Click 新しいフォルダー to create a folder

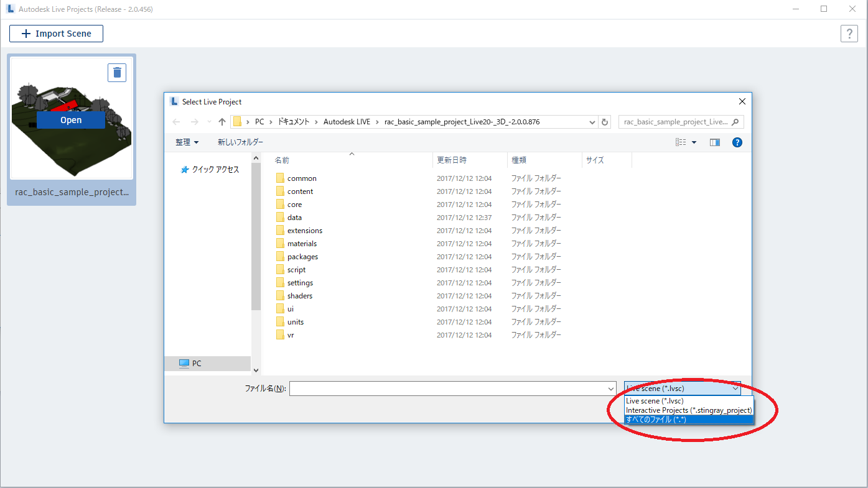tap(240, 142)
